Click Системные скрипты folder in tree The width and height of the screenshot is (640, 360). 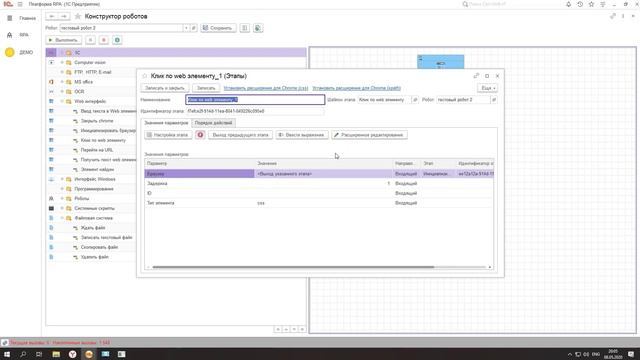pyautogui.click(x=94, y=208)
